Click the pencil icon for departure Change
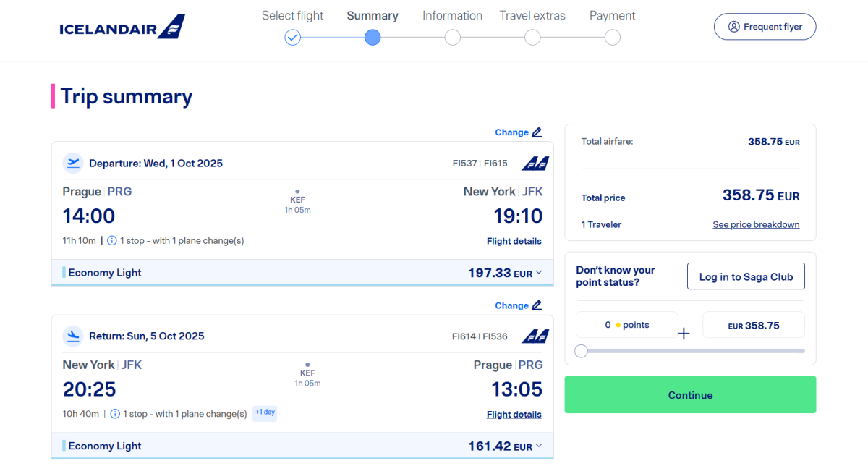This screenshot has height=466, width=868. [537, 132]
